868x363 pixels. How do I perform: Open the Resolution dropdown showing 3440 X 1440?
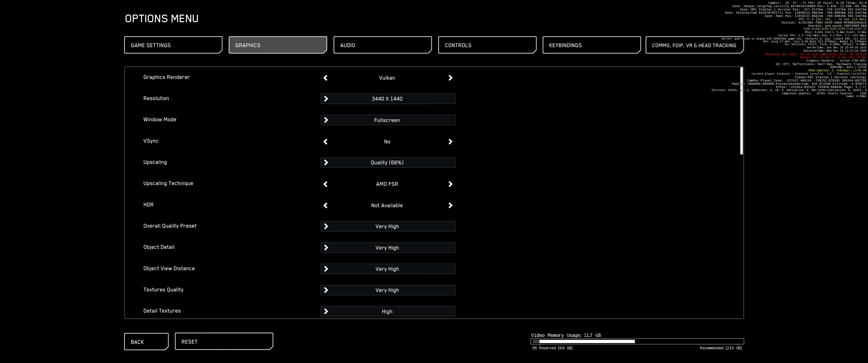click(x=388, y=99)
